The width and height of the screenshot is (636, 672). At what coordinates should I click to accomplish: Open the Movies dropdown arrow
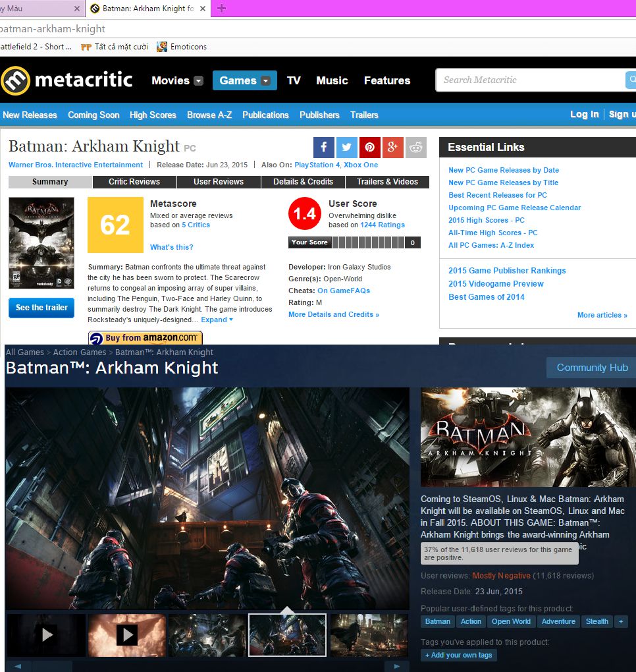(x=198, y=81)
